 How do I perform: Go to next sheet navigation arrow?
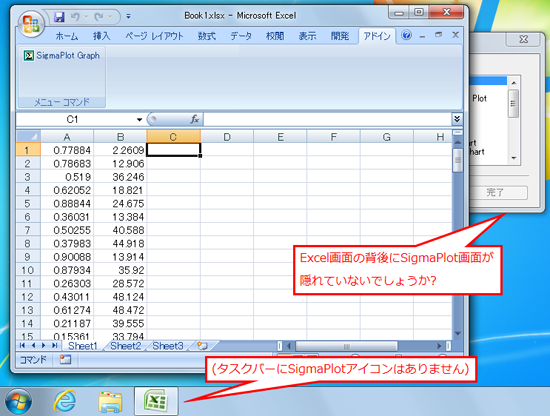click(x=44, y=345)
